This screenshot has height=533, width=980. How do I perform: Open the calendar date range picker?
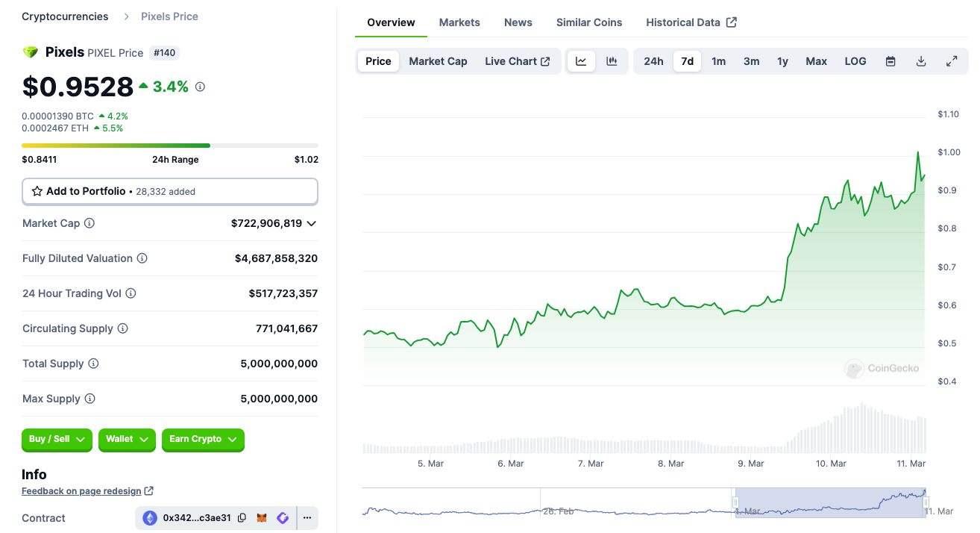click(x=891, y=61)
